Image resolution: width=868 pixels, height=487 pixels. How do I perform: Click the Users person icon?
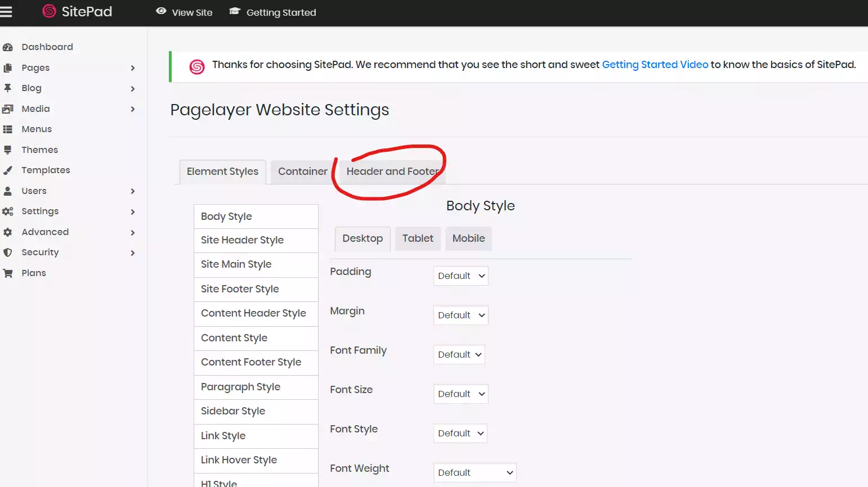pyautogui.click(x=8, y=191)
